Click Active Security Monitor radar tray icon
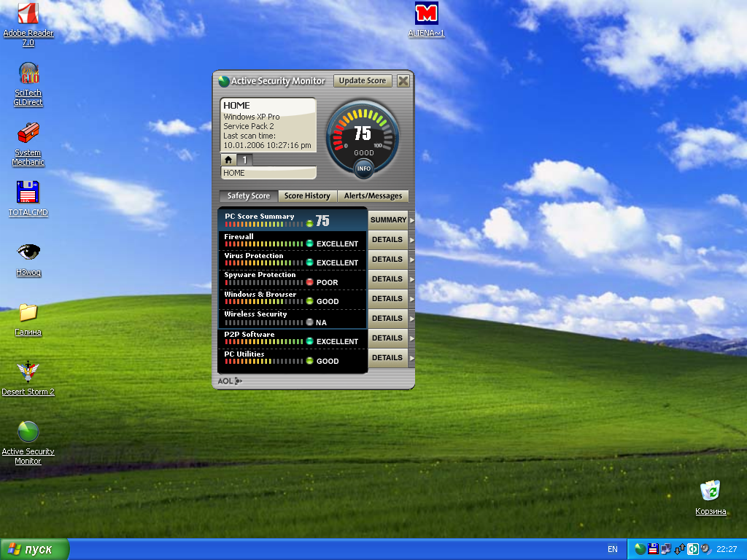Image resolution: width=747 pixels, height=560 pixels. pyautogui.click(x=640, y=549)
